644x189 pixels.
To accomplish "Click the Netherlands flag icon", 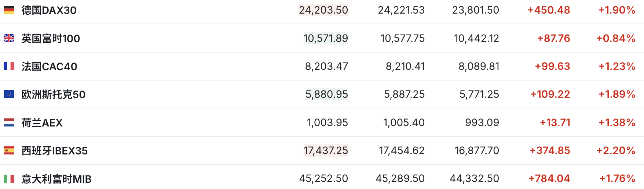I will (9, 122).
